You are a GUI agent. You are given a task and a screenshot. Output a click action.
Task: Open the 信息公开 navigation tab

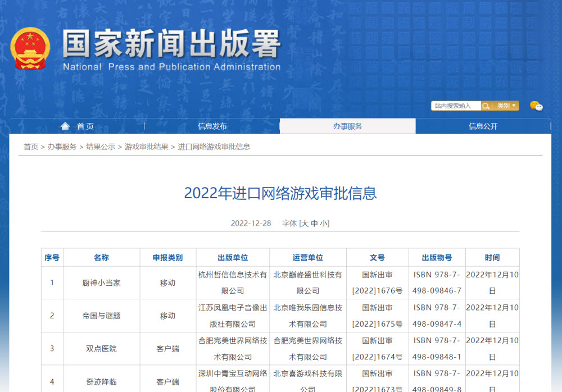(483, 126)
